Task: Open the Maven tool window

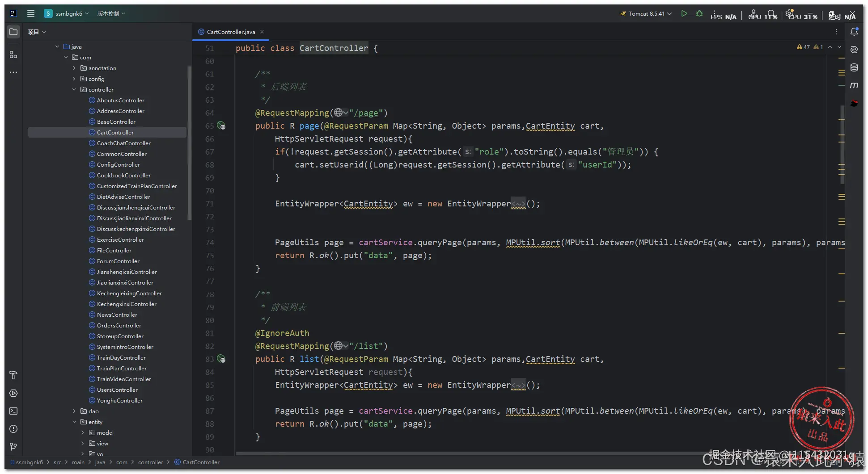Action: pos(854,85)
